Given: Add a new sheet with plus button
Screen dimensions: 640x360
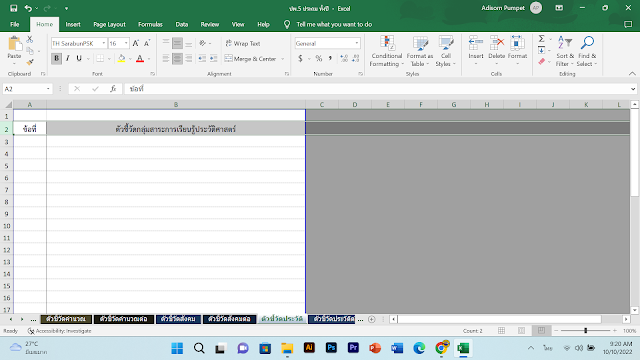Looking at the screenshot, I should pyautogui.click(x=371, y=319).
